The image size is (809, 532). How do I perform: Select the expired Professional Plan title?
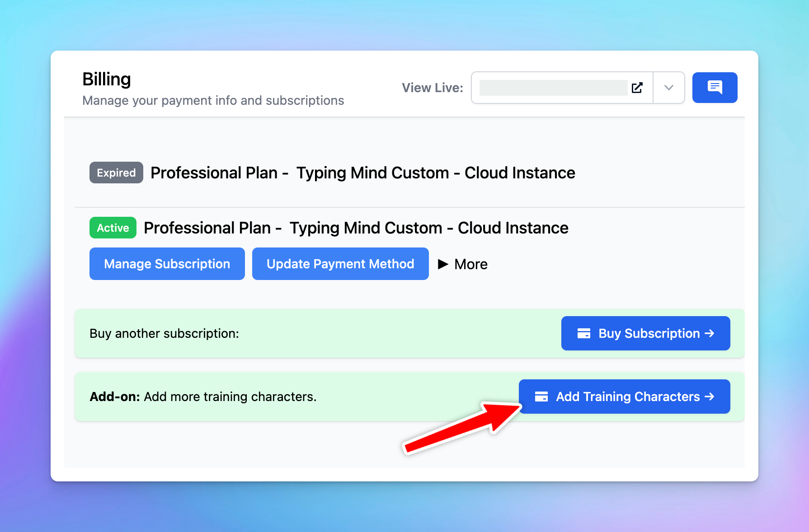(363, 173)
